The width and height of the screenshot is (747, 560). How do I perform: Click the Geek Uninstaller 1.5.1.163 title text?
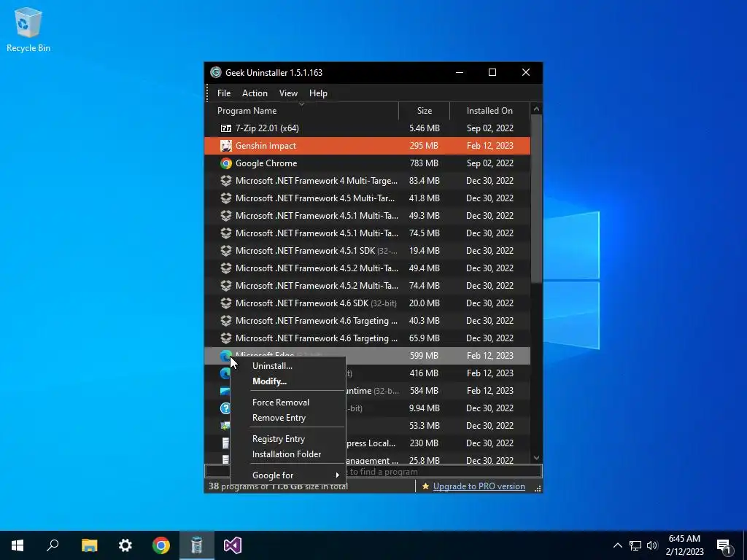pos(274,73)
